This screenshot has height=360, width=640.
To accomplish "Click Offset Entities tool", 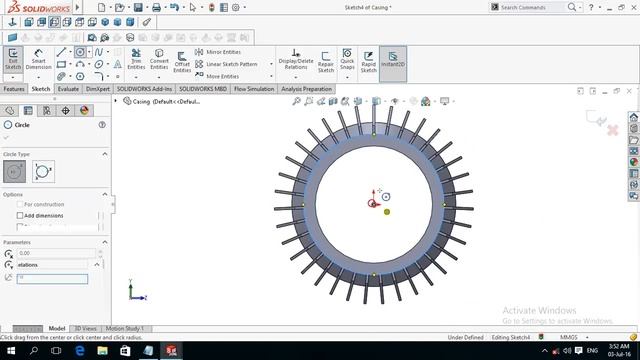I will coord(182,62).
